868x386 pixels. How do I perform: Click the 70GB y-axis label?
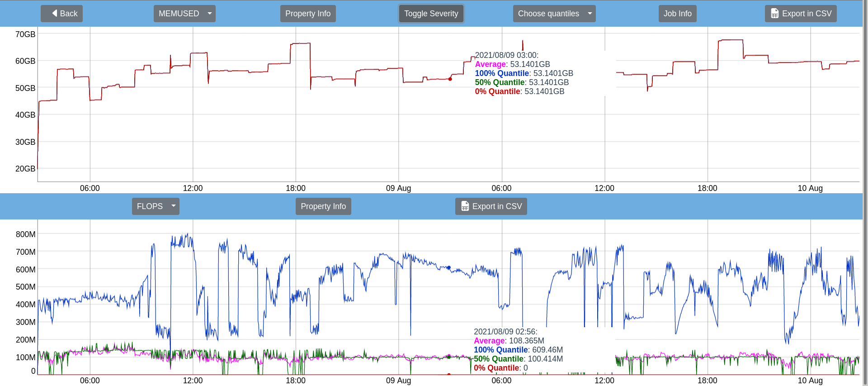[x=25, y=34]
